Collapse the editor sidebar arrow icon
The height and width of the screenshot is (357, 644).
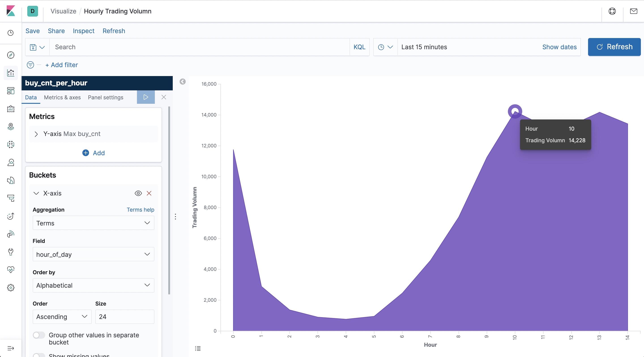(x=183, y=82)
